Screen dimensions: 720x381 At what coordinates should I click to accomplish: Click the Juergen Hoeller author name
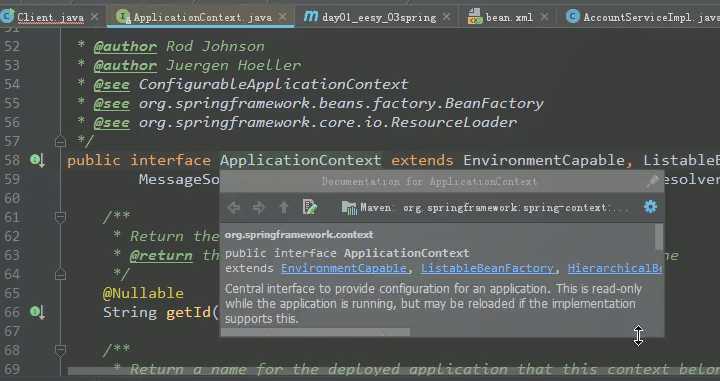(x=233, y=66)
